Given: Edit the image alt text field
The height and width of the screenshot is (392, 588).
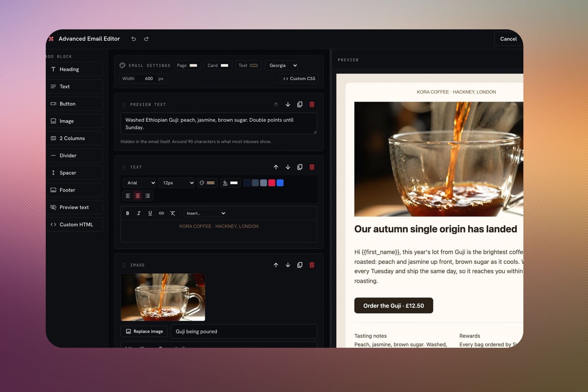Looking at the screenshot, I should [244, 332].
